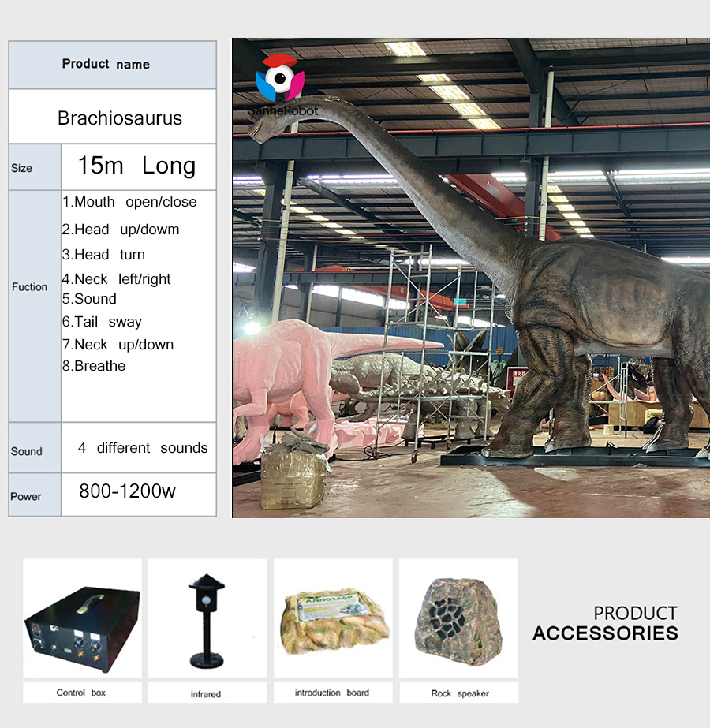Click the Brachiosaurus product name cell
Image resolution: width=710 pixels, height=728 pixels.
click(x=119, y=118)
